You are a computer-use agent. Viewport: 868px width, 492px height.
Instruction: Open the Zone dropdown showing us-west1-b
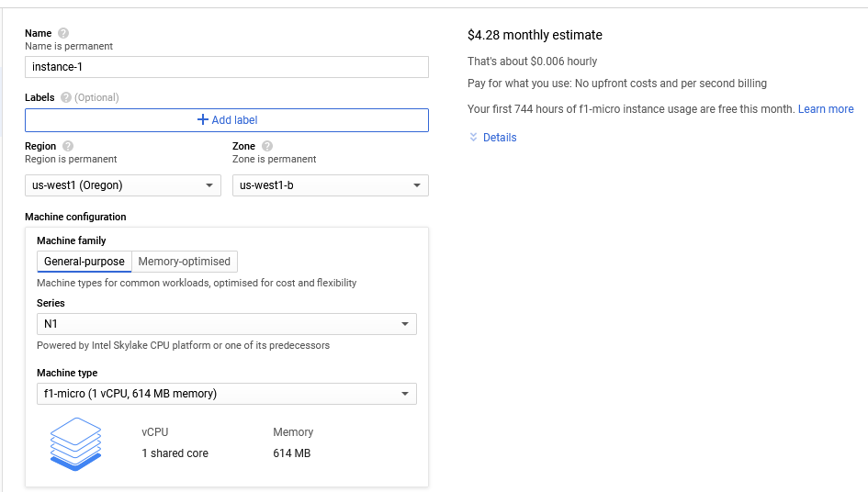pos(330,185)
